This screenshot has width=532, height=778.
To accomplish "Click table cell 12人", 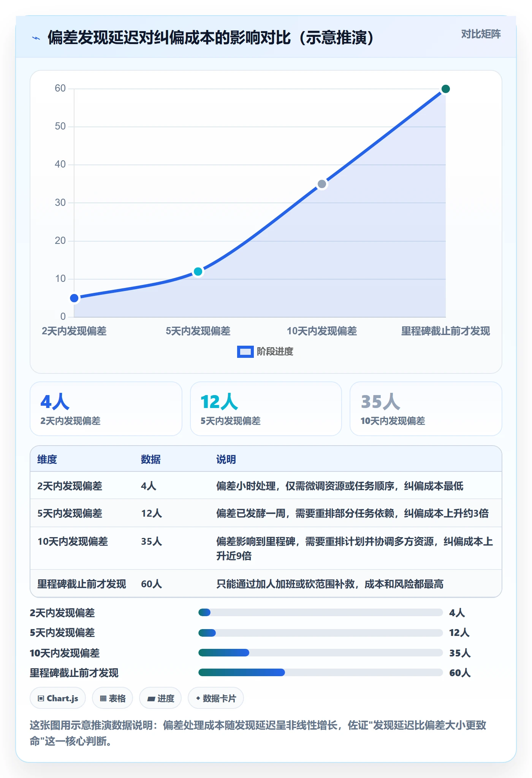I will (152, 513).
